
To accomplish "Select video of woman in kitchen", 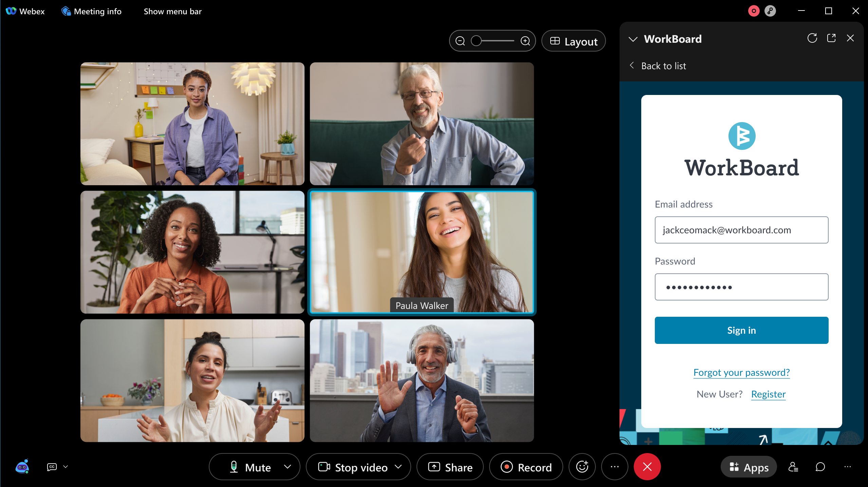I will point(192,381).
